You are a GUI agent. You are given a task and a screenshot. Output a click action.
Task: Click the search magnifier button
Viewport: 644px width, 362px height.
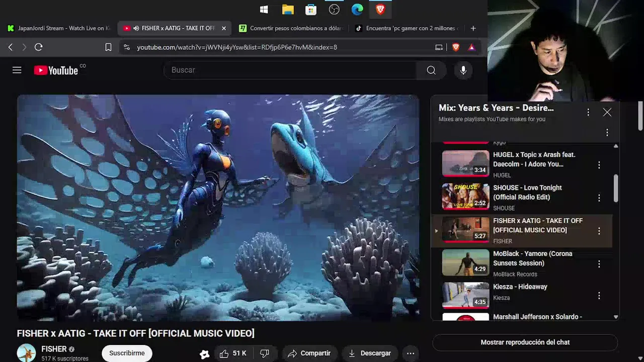(431, 70)
